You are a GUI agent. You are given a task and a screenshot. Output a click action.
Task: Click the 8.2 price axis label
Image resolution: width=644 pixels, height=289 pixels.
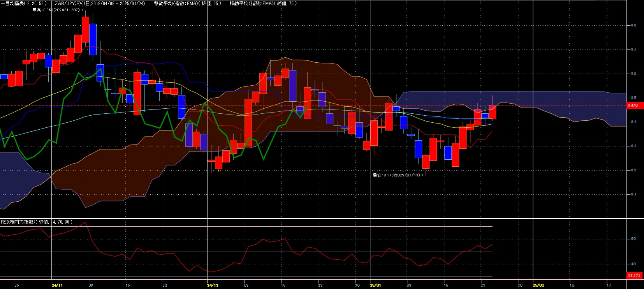pos(633,170)
